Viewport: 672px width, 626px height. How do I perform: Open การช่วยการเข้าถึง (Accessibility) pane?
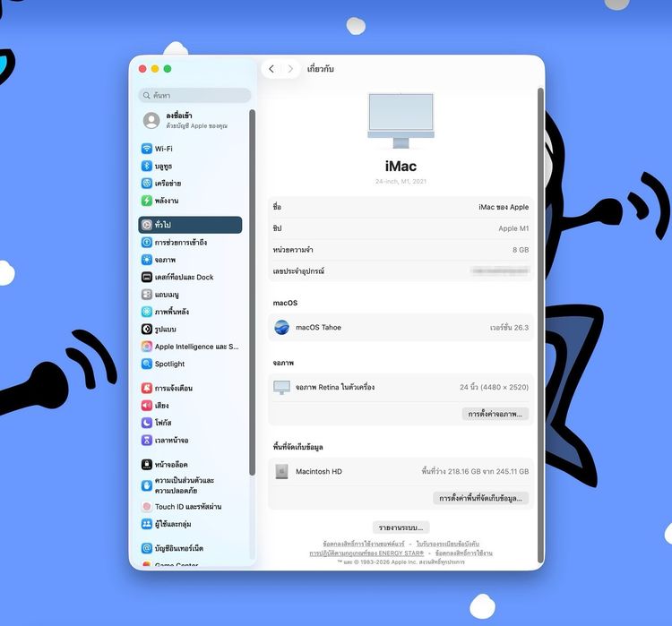pos(180,243)
